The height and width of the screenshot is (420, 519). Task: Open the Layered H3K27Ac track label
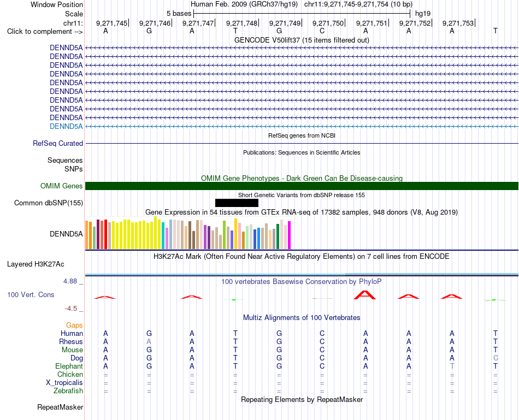tap(36, 264)
